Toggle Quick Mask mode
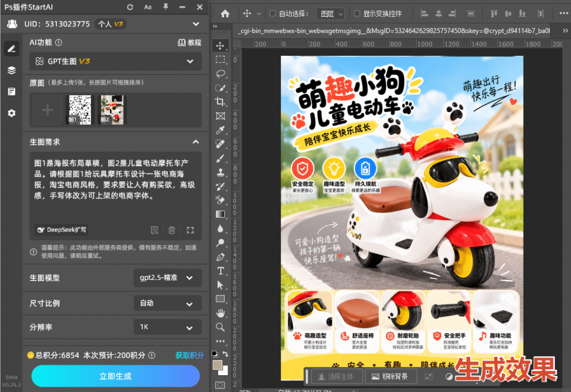The width and height of the screenshot is (571, 392). pos(220,385)
